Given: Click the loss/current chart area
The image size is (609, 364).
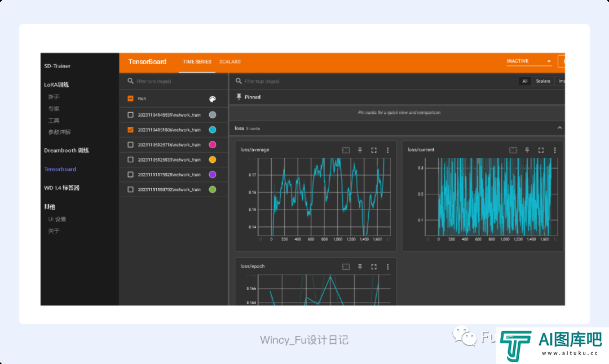Looking at the screenshot, I should pyautogui.click(x=491, y=197).
